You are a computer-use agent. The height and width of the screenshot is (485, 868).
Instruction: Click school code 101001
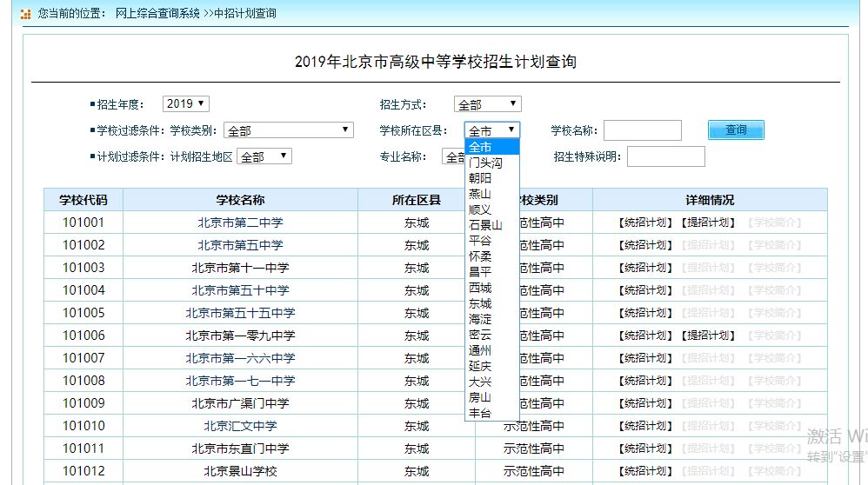tap(83, 223)
